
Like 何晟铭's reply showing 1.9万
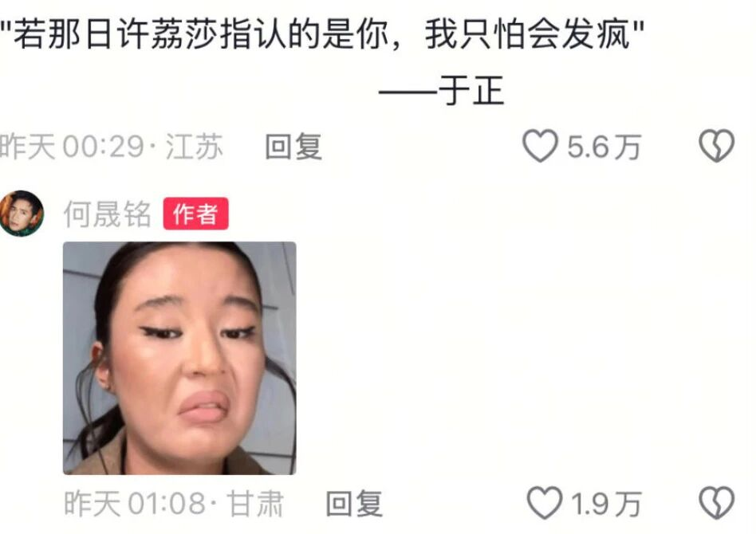pyautogui.click(x=545, y=503)
